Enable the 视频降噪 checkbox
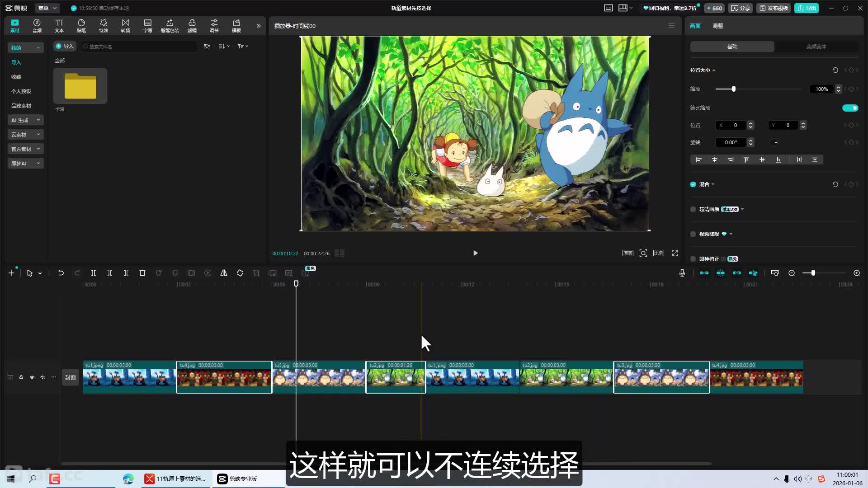Screen dimensions: 868x488 pyautogui.click(x=693, y=234)
